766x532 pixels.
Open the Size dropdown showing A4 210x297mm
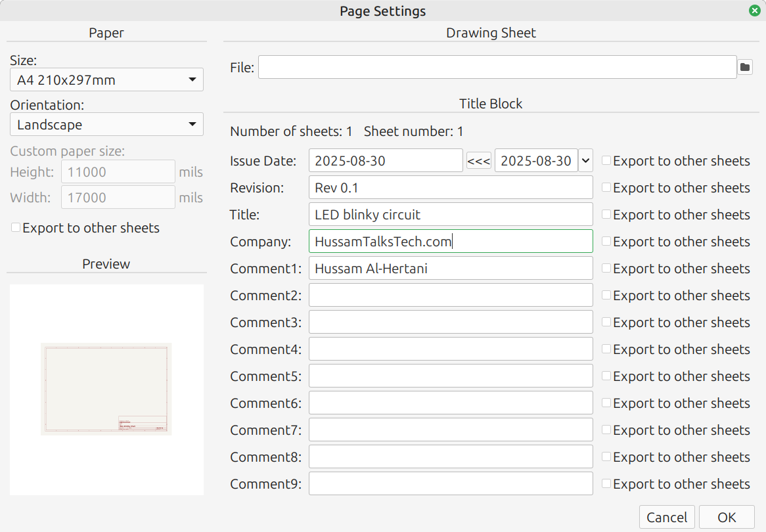(x=106, y=80)
